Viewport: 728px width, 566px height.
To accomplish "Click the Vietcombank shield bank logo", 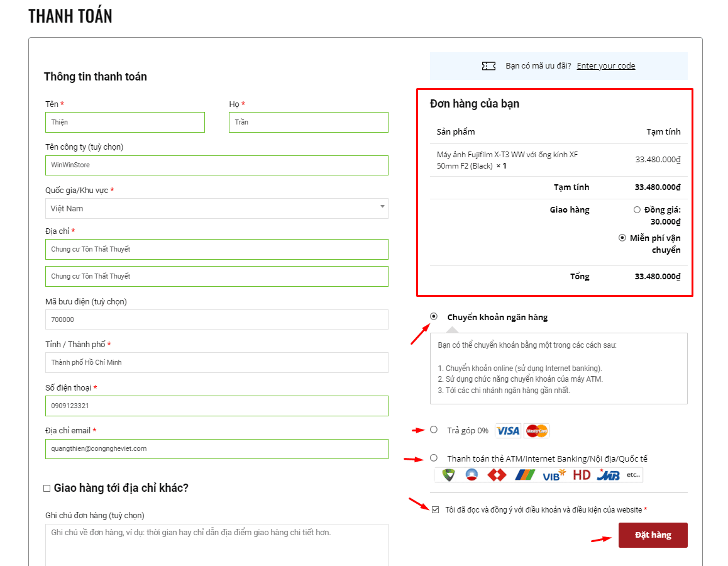I will point(448,475).
